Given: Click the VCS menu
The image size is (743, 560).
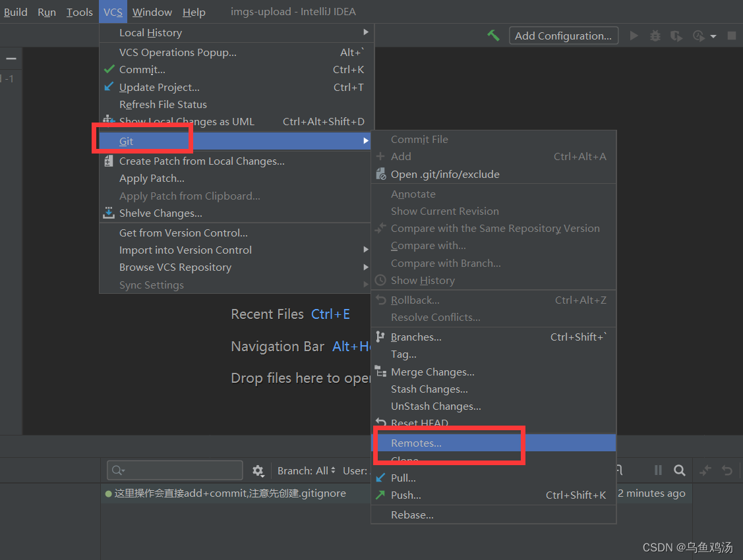Looking at the screenshot, I should coord(113,12).
